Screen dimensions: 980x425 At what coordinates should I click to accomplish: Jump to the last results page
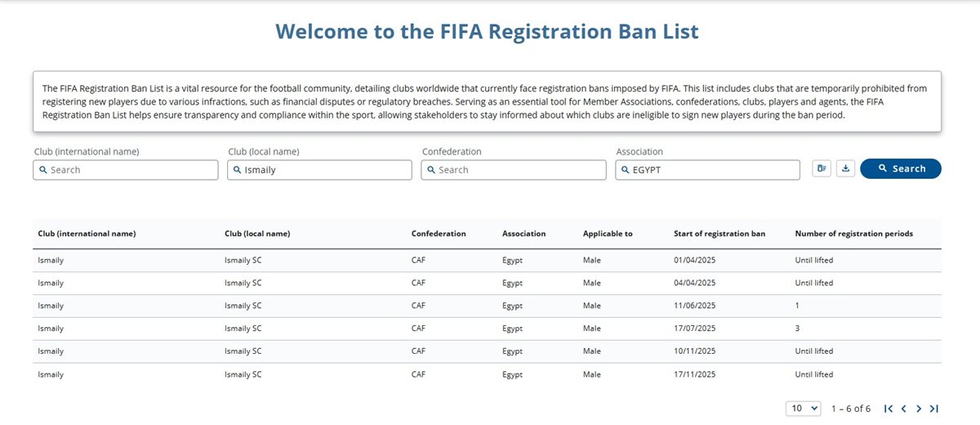tap(934, 409)
